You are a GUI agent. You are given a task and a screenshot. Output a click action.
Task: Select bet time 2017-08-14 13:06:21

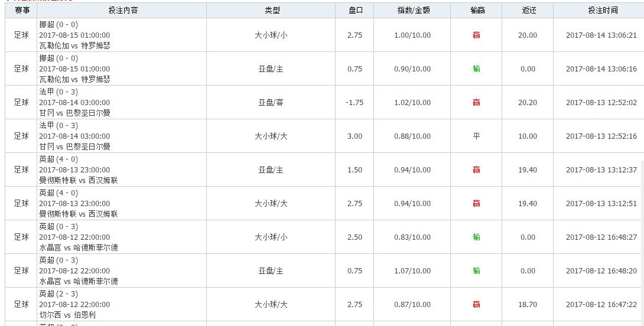(x=601, y=35)
